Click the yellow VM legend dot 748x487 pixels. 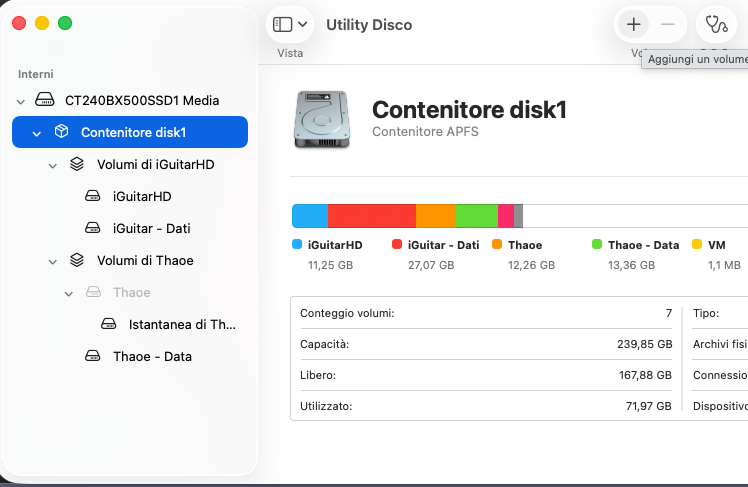pyautogui.click(x=697, y=244)
